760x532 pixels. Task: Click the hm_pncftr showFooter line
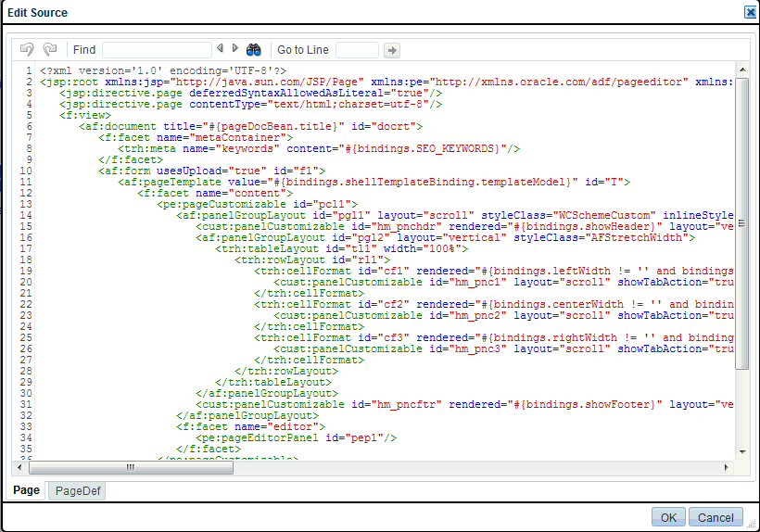pyautogui.click(x=463, y=405)
